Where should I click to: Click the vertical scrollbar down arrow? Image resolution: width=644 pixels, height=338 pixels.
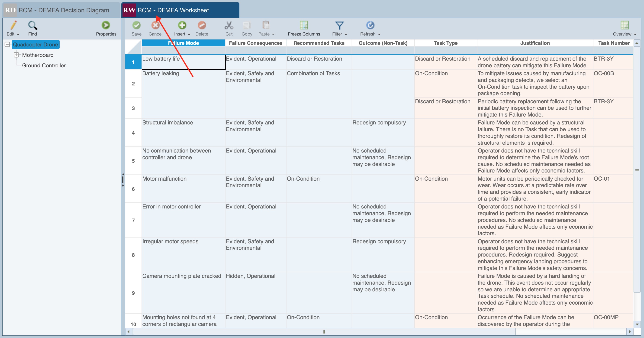pyautogui.click(x=637, y=324)
